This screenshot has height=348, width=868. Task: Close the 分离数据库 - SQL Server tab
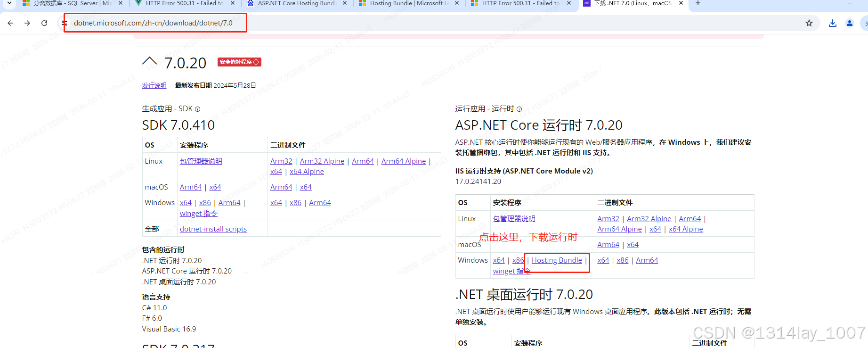click(121, 3)
